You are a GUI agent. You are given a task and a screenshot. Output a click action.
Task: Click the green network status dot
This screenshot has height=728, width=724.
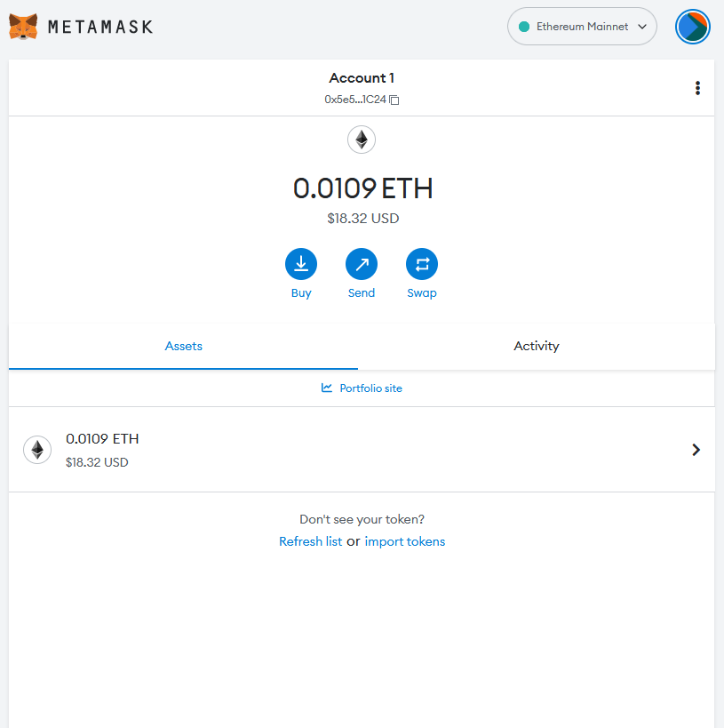pos(524,27)
